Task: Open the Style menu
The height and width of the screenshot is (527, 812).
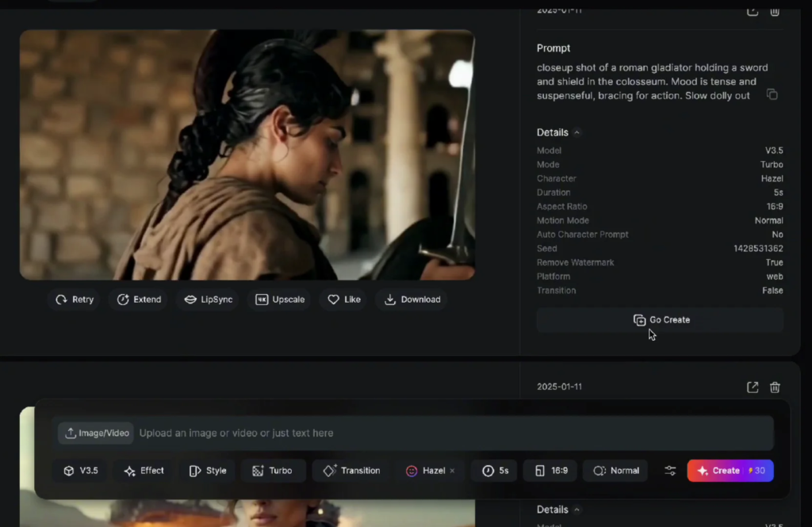Action: click(207, 471)
